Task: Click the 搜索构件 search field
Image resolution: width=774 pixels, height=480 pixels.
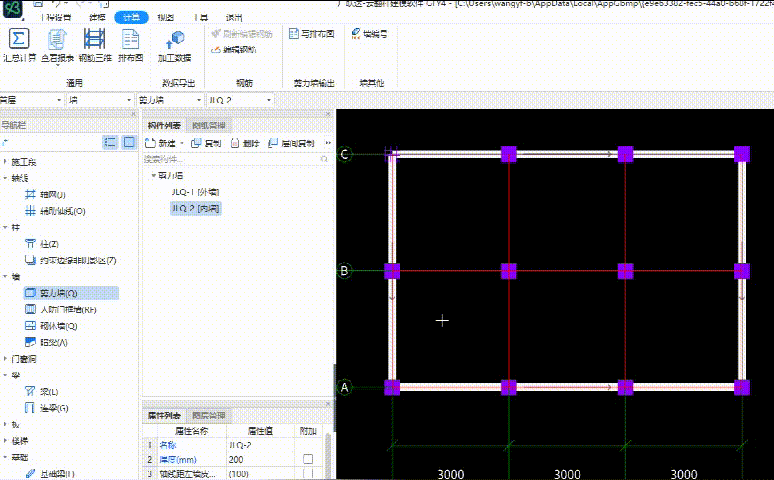Action: point(236,159)
